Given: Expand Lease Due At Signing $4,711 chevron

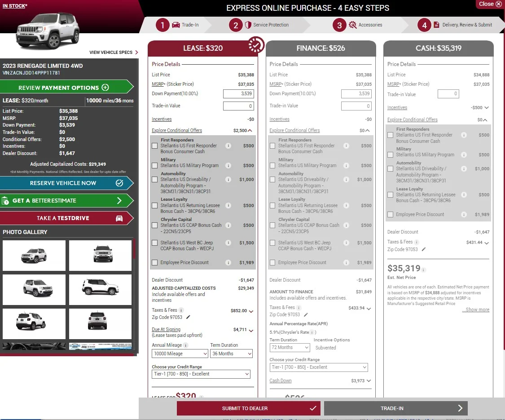Looking at the screenshot, I should (x=251, y=330).
